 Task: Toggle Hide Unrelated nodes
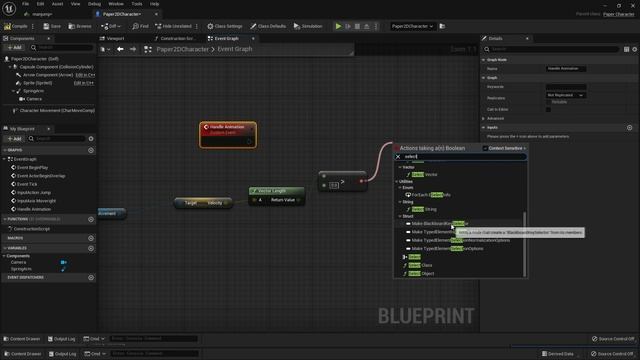coord(173,26)
